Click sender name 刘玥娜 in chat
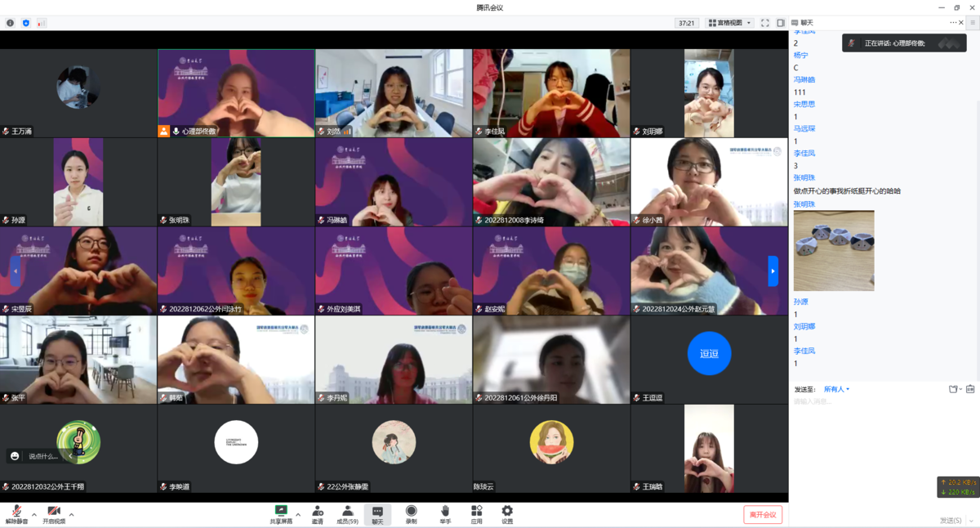The width and height of the screenshot is (980, 528). (804, 327)
